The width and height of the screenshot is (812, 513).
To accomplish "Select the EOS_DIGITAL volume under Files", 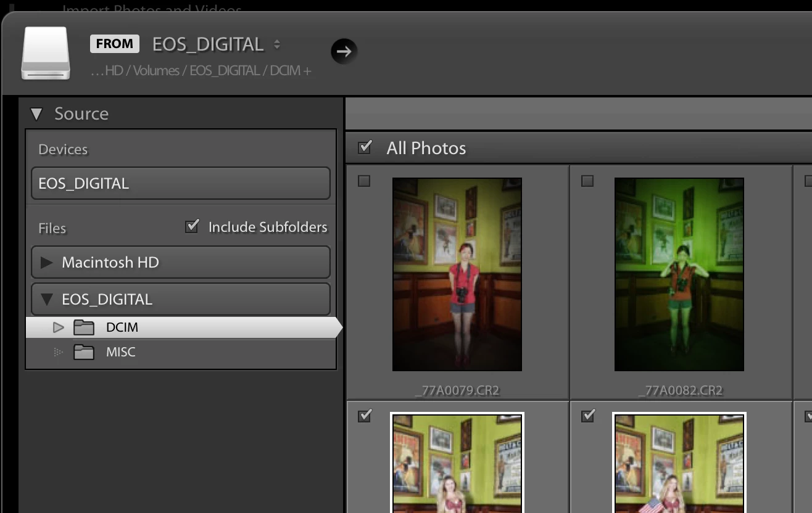I will click(181, 299).
